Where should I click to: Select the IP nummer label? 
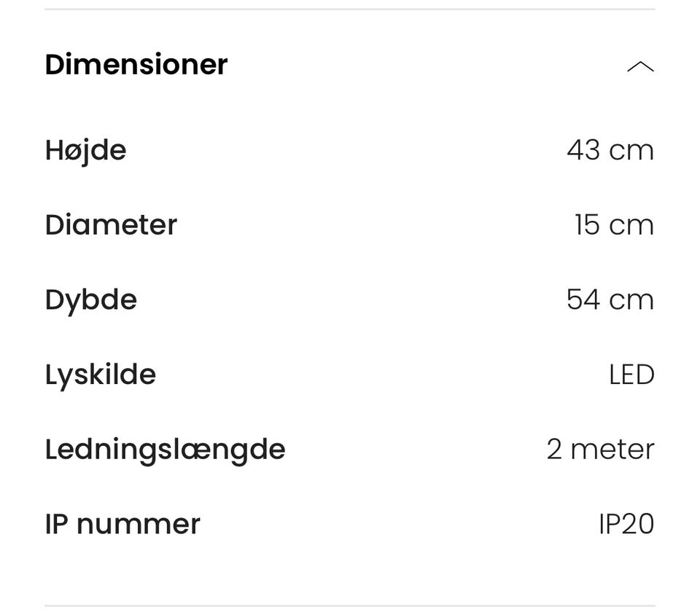(x=122, y=524)
